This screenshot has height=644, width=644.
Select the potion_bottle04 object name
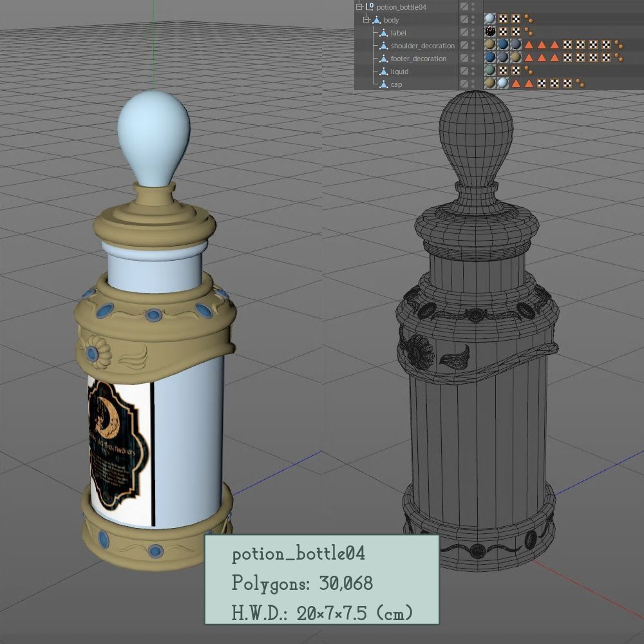pyautogui.click(x=401, y=7)
